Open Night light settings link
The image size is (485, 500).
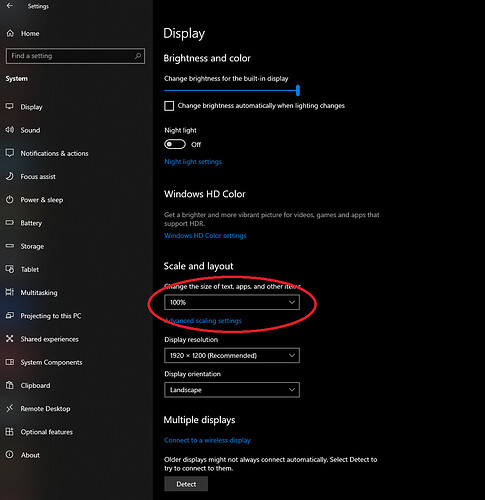coord(193,162)
